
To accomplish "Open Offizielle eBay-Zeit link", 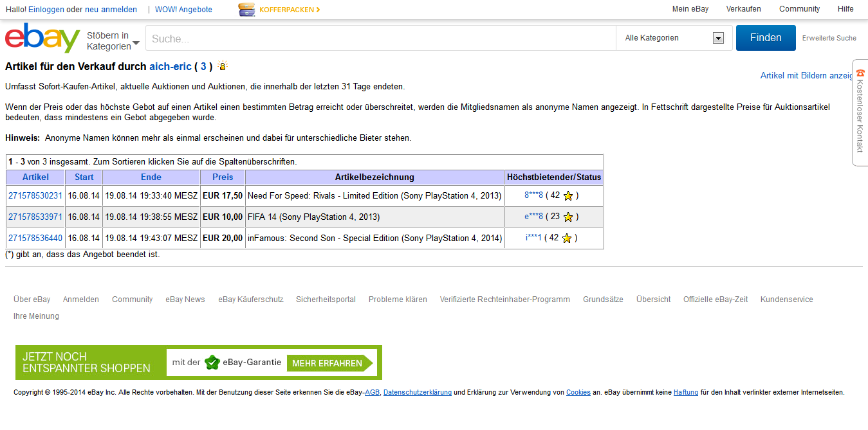I will pyautogui.click(x=716, y=300).
